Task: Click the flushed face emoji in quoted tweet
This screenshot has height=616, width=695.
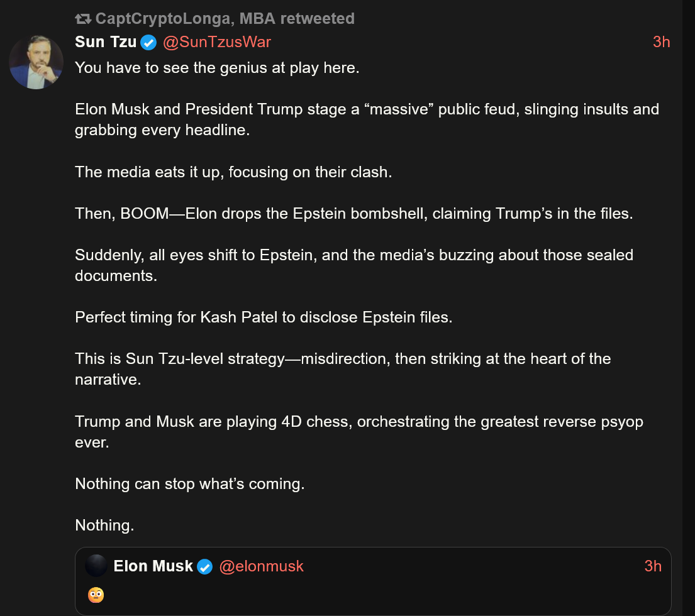Action: point(96,595)
